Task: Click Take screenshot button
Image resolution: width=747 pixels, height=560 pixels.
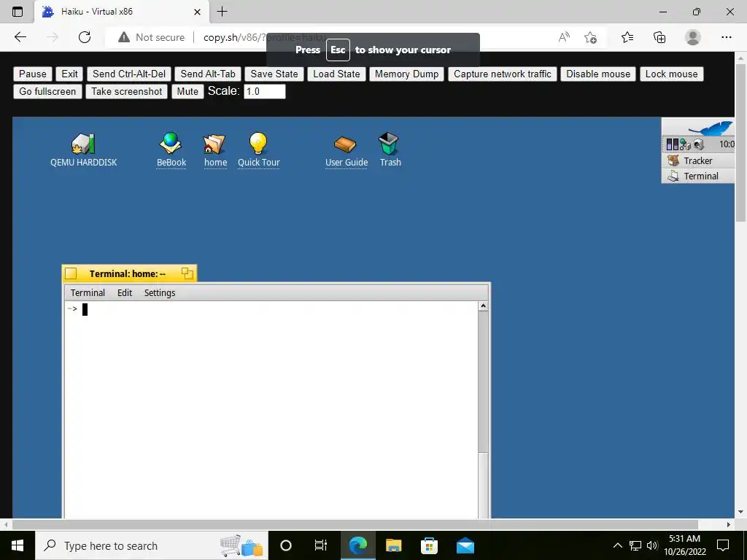Action: (x=127, y=91)
